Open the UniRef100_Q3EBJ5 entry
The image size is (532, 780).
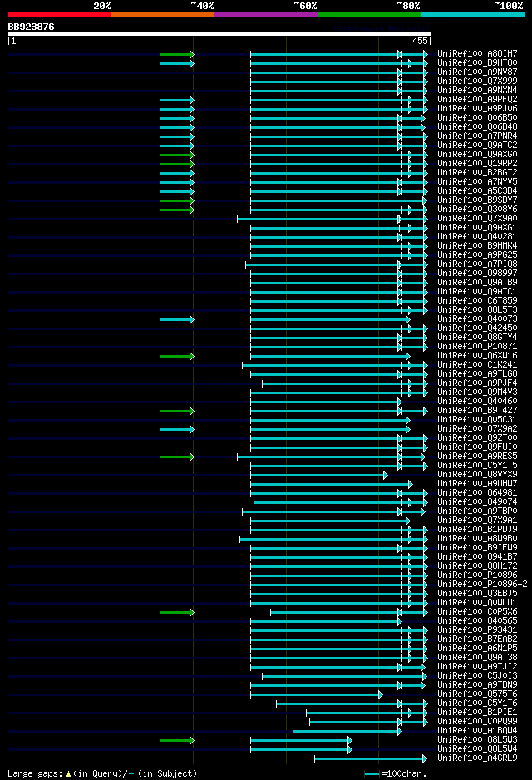point(477,594)
